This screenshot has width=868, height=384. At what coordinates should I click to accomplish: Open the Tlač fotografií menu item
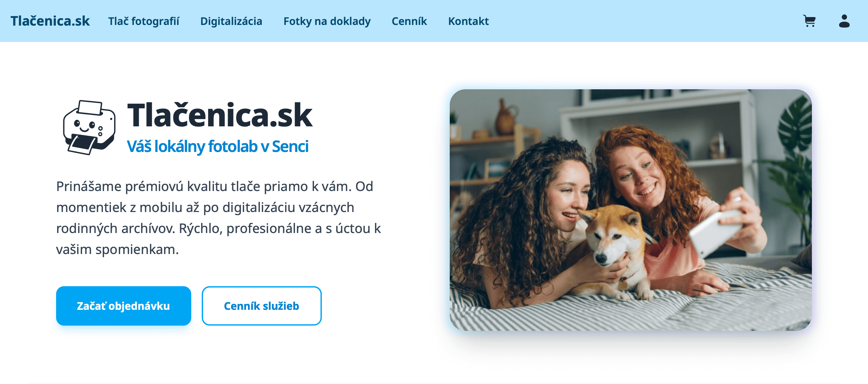[x=144, y=21]
